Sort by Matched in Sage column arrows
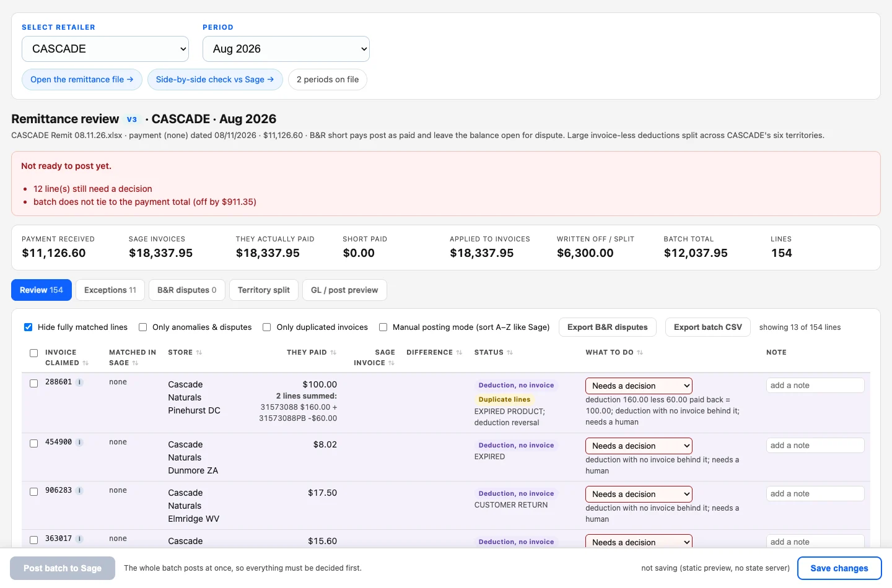Screen dimensions: 892x588 (135, 363)
